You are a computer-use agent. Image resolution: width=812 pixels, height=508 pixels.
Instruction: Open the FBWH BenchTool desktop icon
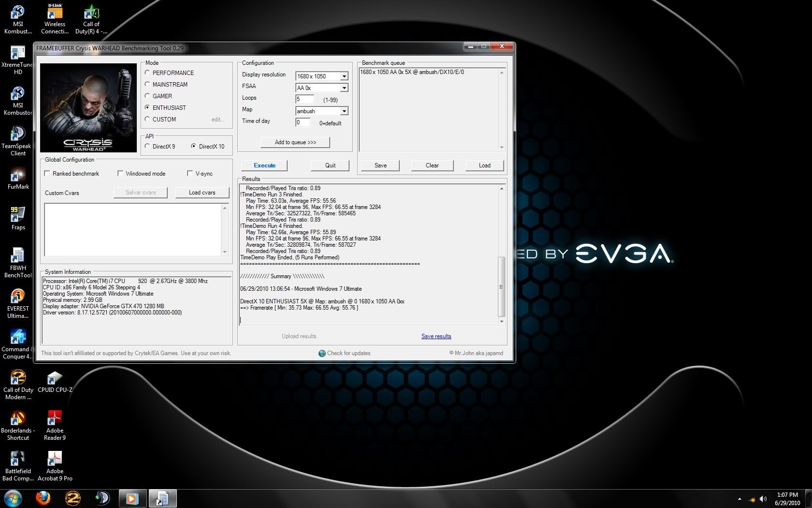[x=18, y=263]
